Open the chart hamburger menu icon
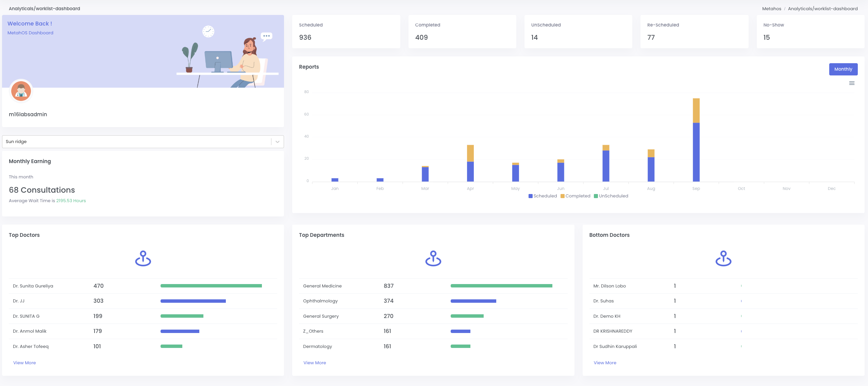 click(x=852, y=83)
